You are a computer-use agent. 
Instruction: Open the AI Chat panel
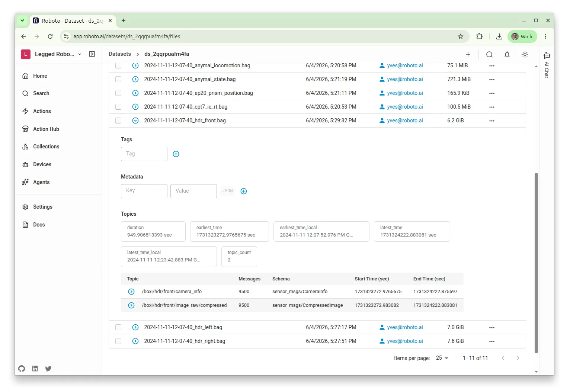point(547,65)
